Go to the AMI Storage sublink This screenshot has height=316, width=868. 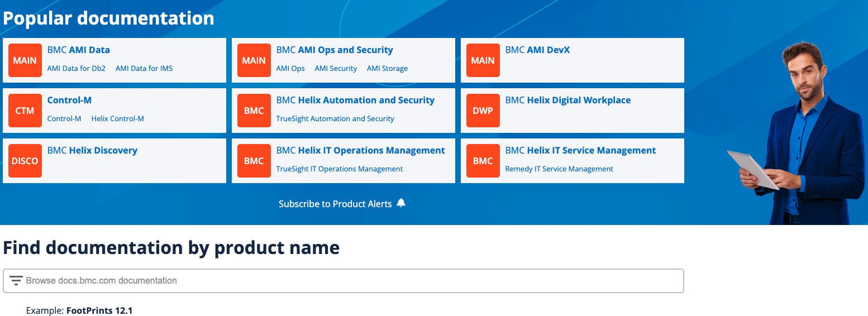pyautogui.click(x=387, y=68)
